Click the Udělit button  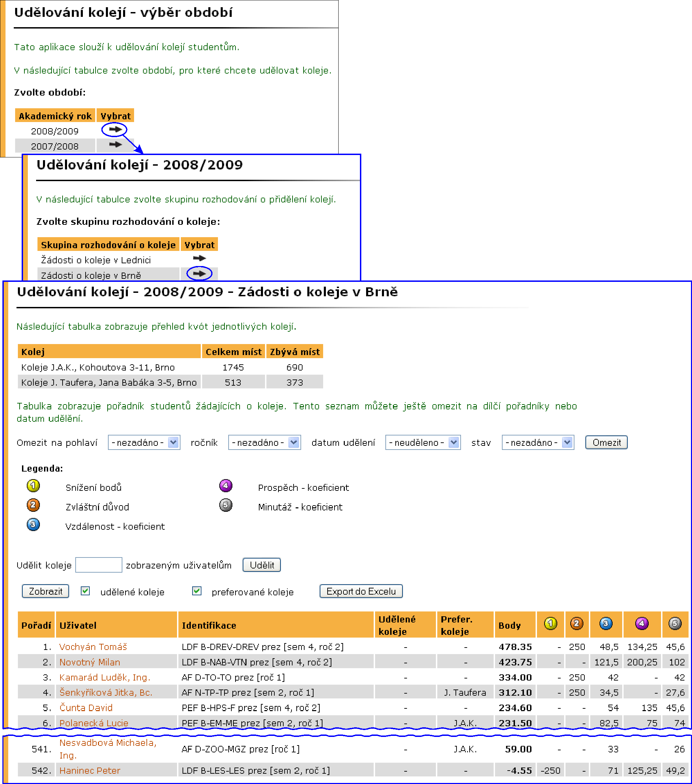click(262, 565)
